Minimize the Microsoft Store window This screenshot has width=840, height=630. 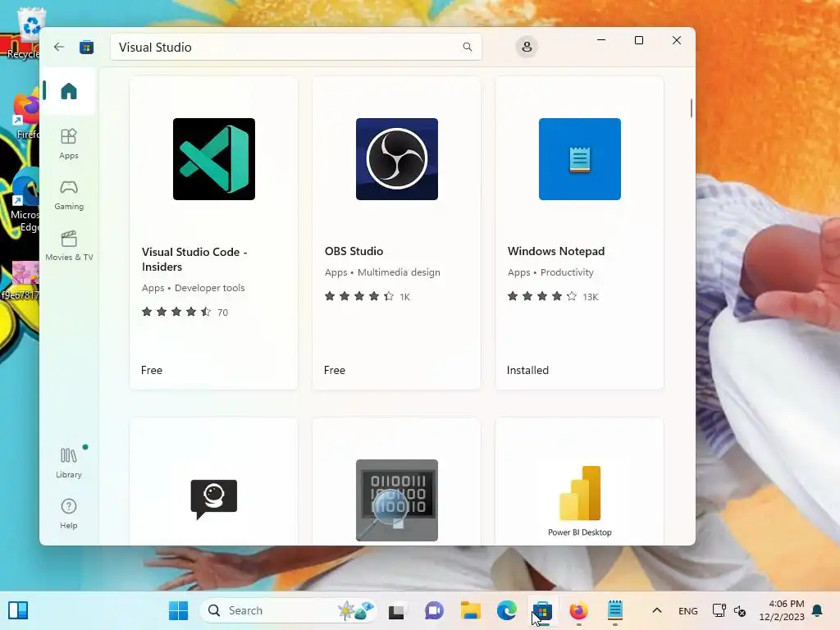[x=601, y=40]
